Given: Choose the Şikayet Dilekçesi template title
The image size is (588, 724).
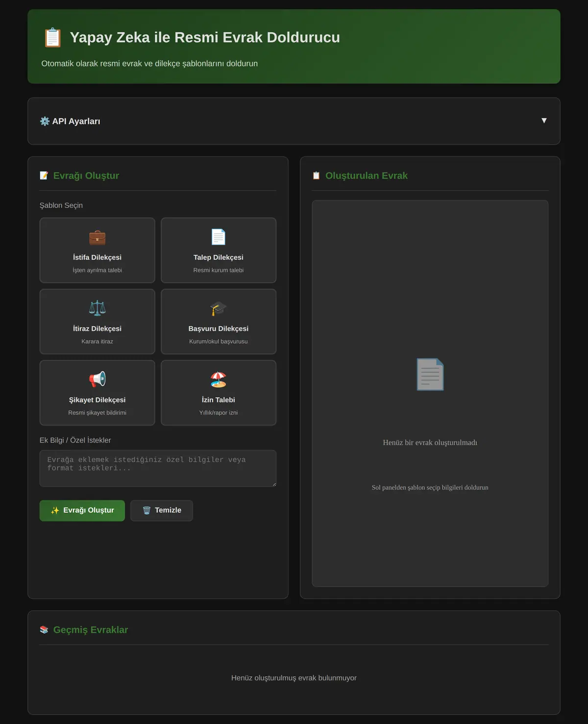Looking at the screenshot, I should pyautogui.click(x=97, y=400).
